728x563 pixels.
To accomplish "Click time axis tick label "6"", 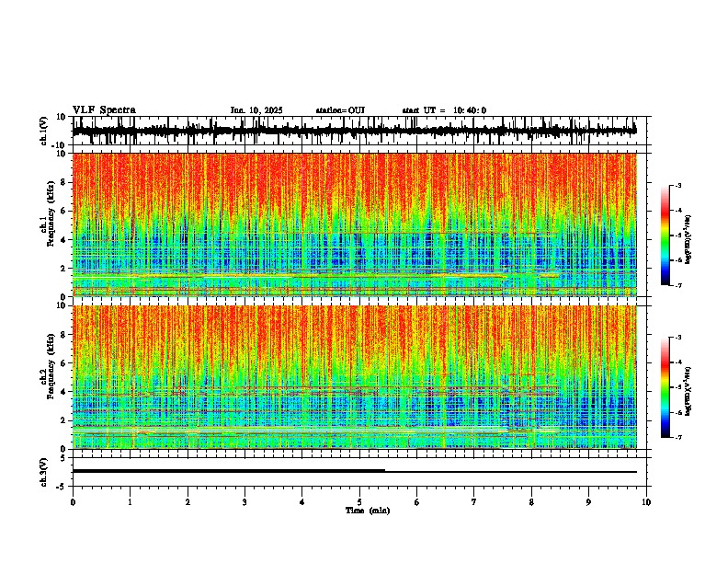I will pos(417,502).
